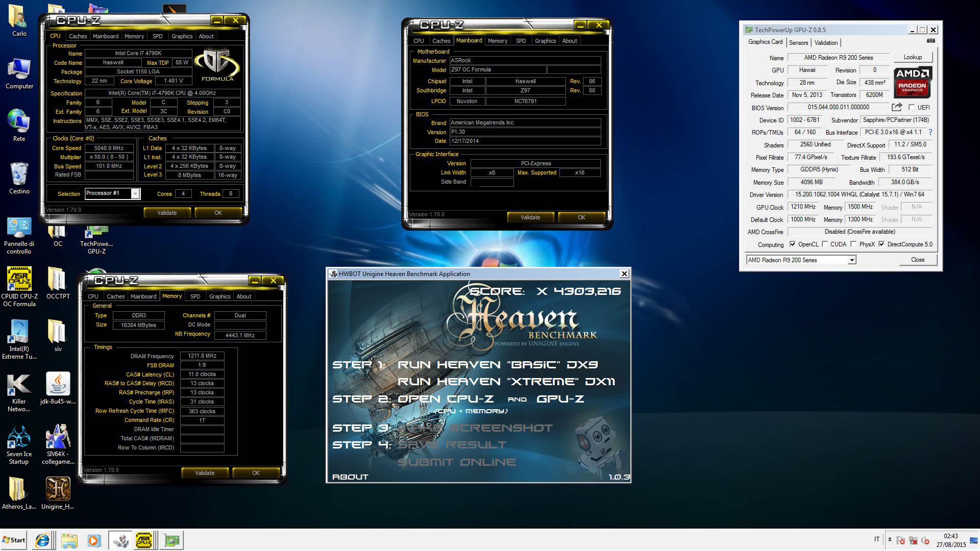Screen dimensions: 980x551
Task: Open the Cestino recycle bin
Action: point(19,178)
